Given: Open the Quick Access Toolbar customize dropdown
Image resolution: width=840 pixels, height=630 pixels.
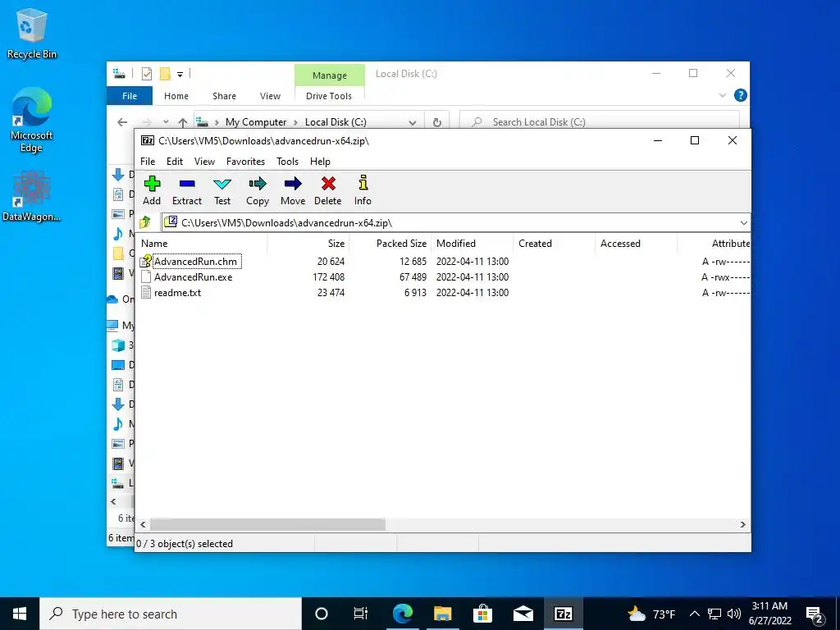Looking at the screenshot, I should point(180,75).
